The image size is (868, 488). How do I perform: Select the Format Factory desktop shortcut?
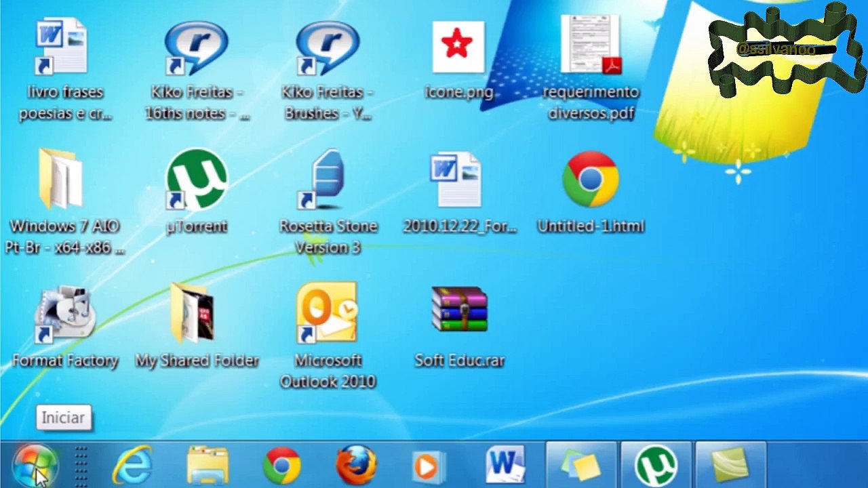tap(65, 314)
